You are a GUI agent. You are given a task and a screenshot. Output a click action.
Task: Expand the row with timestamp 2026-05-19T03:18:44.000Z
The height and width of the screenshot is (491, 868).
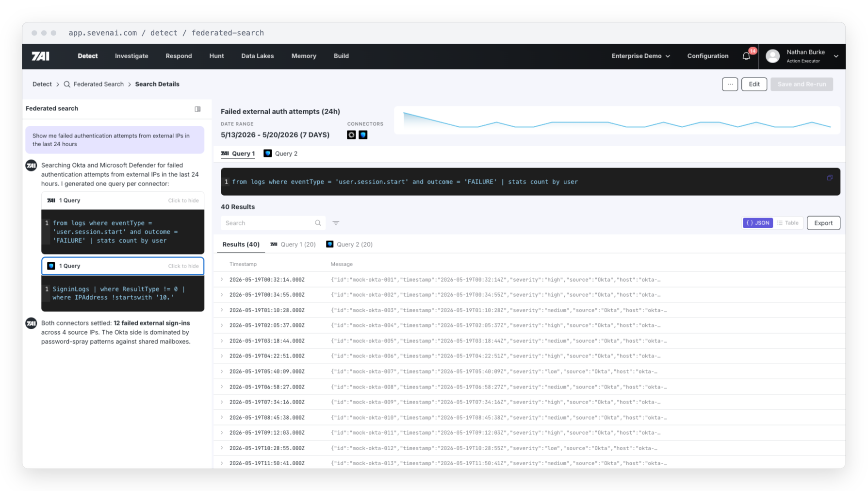[222, 341]
